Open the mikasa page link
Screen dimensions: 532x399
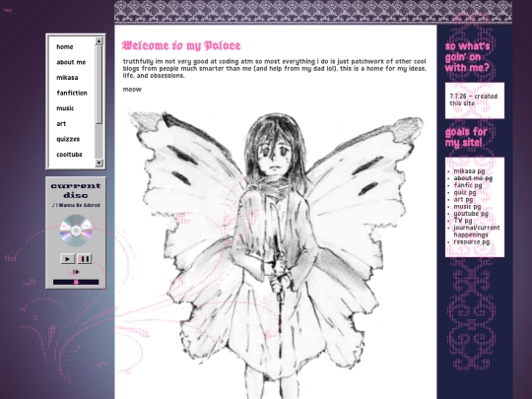pyautogui.click(x=67, y=78)
